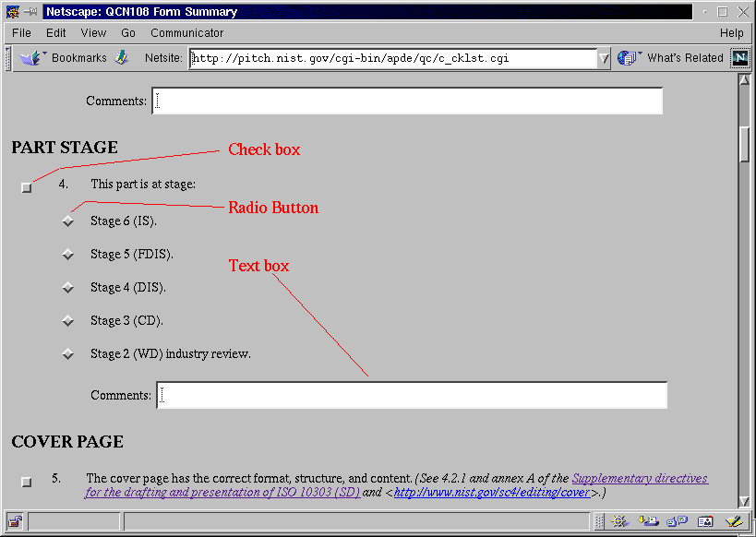
Task: Choose the Stage 3 (CD) option
Action: click(x=67, y=321)
